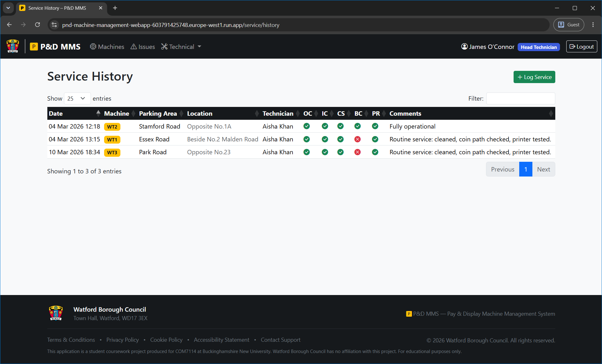Sort table by IC column
Image resolution: width=602 pixels, height=364 pixels.
click(x=328, y=113)
